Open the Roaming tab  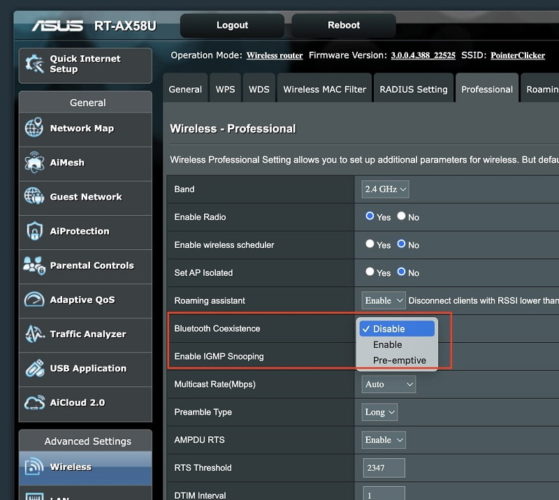540,88
